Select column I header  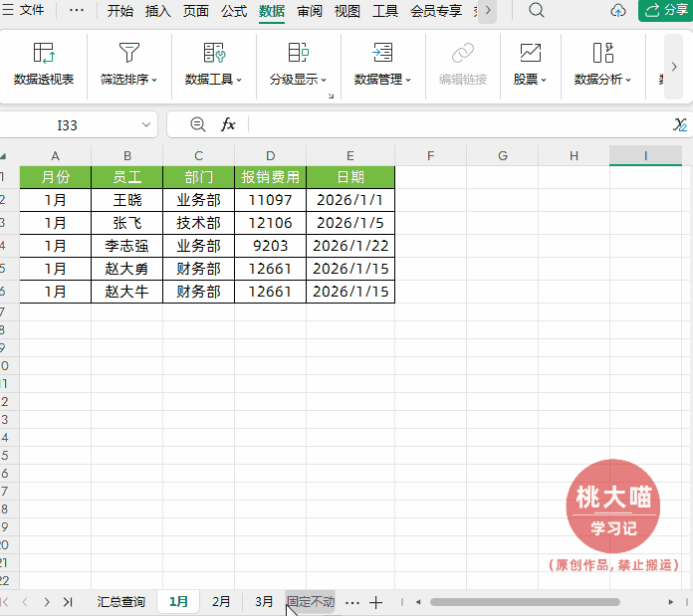645,156
